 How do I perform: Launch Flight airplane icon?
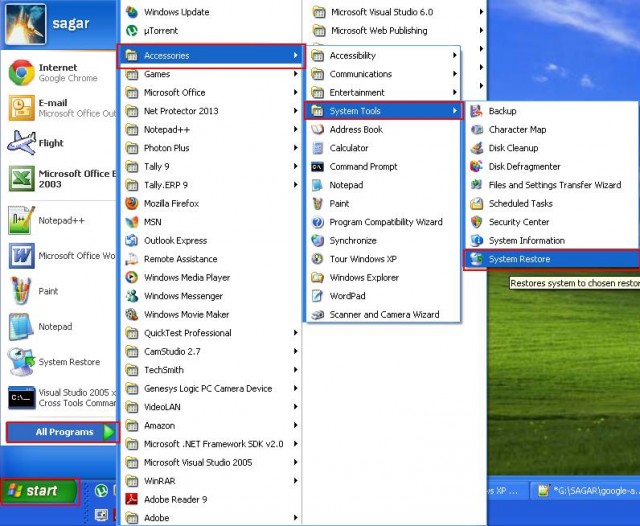pyautogui.click(x=21, y=143)
